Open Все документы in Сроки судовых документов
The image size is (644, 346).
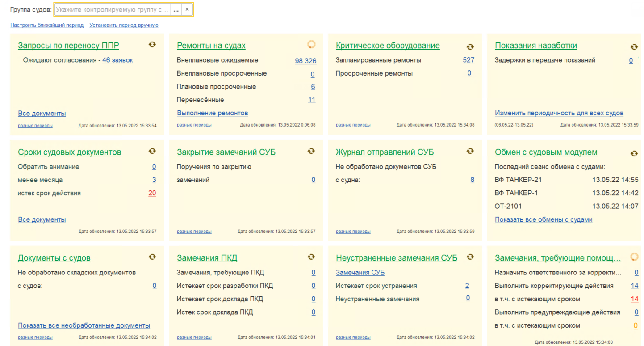(42, 219)
